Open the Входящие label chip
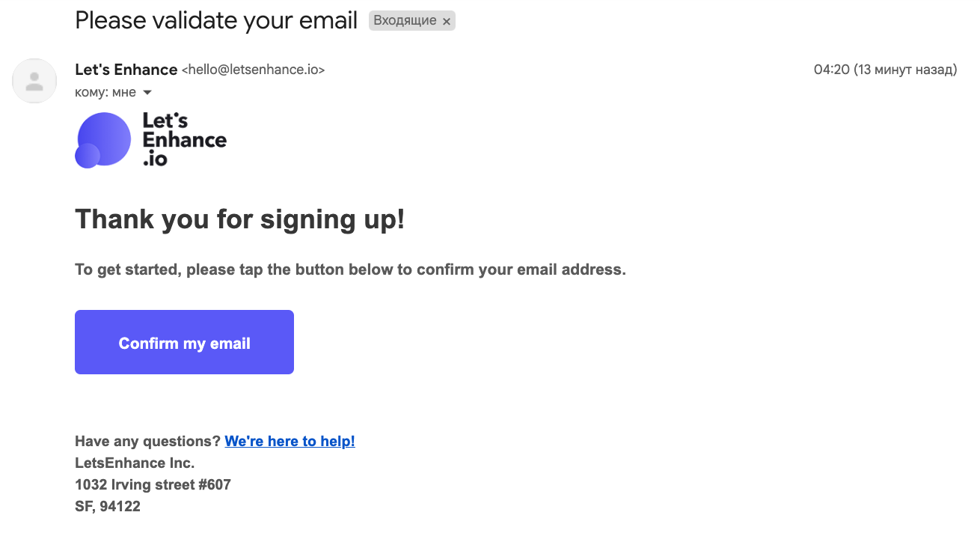980x536 pixels. [405, 21]
